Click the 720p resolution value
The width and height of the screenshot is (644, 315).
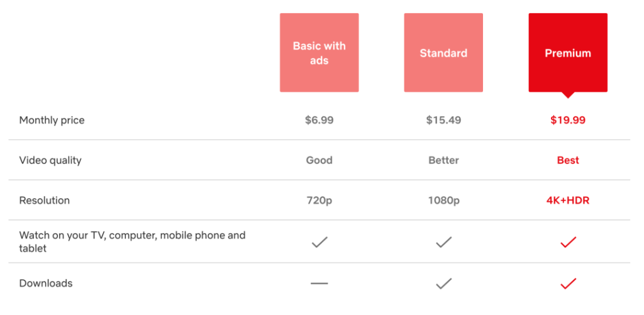(x=319, y=201)
